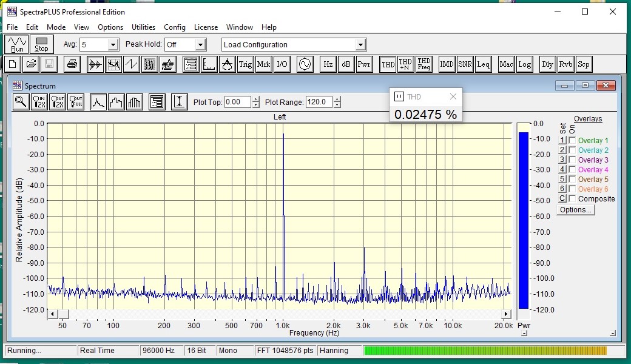The width and height of the screenshot is (631, 364).
Task: Show the peak amplitude dB utility
Action: (346, 64)
